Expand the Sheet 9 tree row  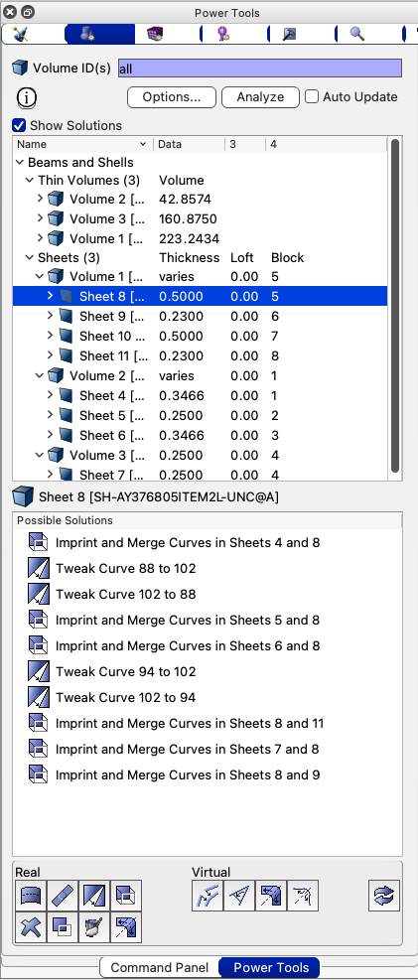tap(50, 317)
